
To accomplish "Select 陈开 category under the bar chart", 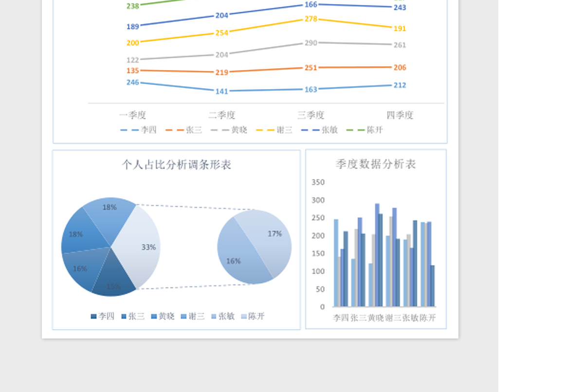I will point(428,318).
